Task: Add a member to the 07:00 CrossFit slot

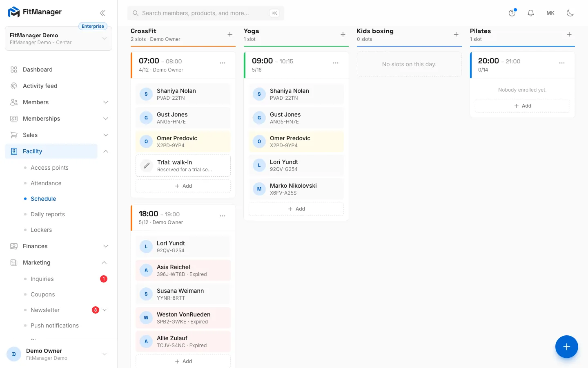Action: click(x=183, y=186)
